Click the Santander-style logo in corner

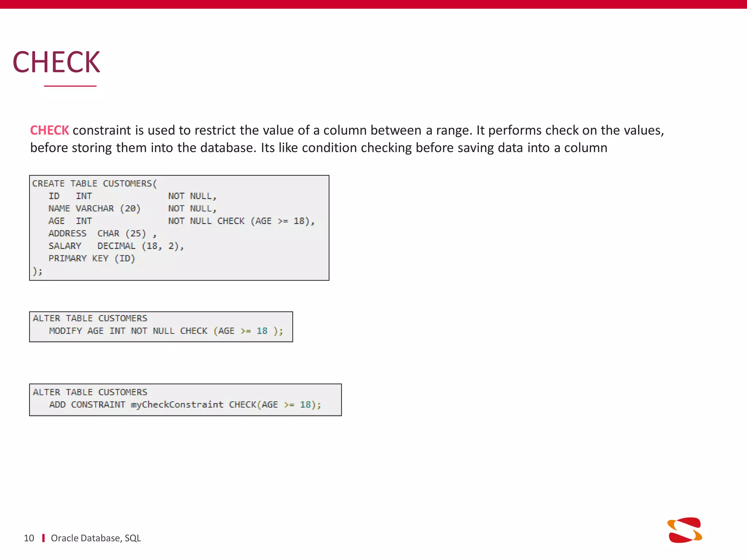(x=685, y=530)
